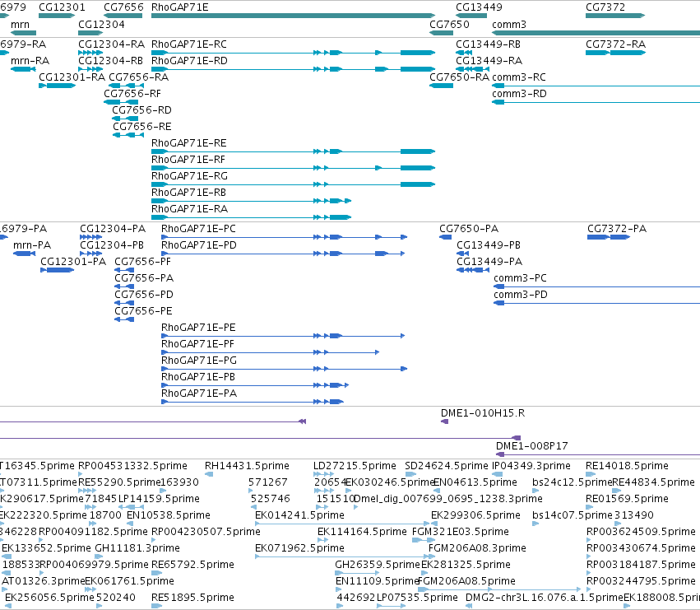The width and height of the screenshot is (700, 610).
Task: Select transcript CG7656-RE
Action: pos(127,135)
